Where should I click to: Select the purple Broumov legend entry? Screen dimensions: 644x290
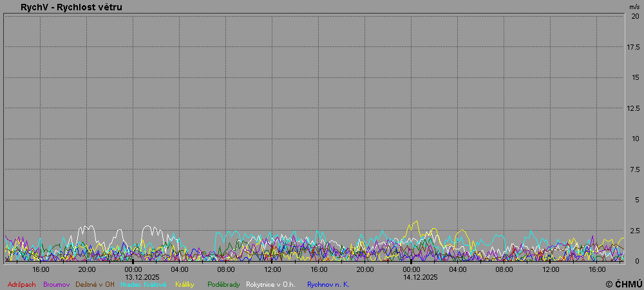tap(56, 284)
